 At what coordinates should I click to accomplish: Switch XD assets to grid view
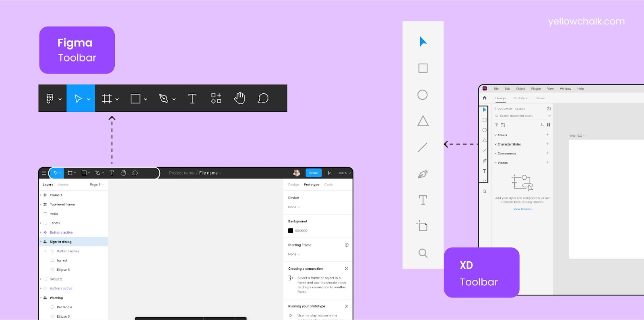549,125
